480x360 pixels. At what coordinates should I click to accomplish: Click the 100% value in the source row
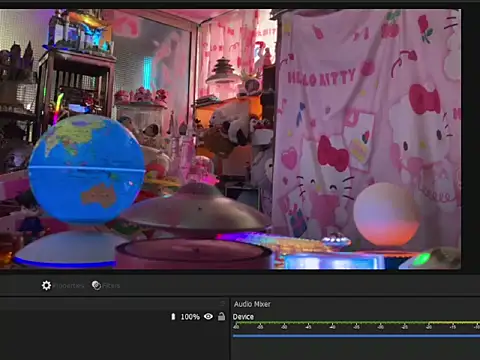tap(190, 317)
